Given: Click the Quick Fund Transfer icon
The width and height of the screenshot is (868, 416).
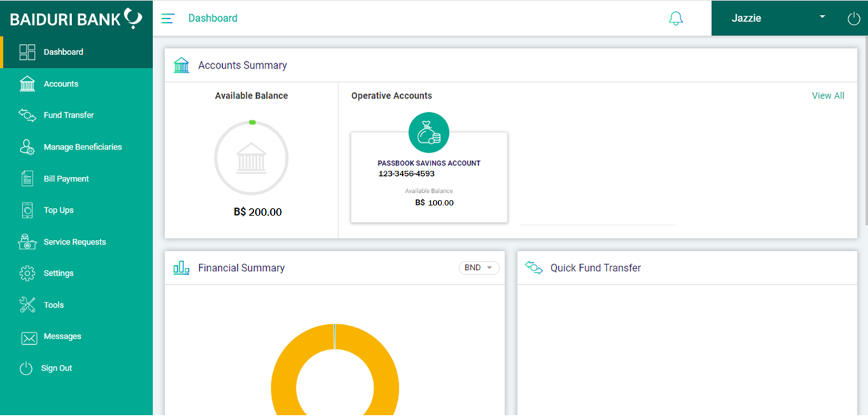Looking at the screenshot, I should [x=532, y=268].
